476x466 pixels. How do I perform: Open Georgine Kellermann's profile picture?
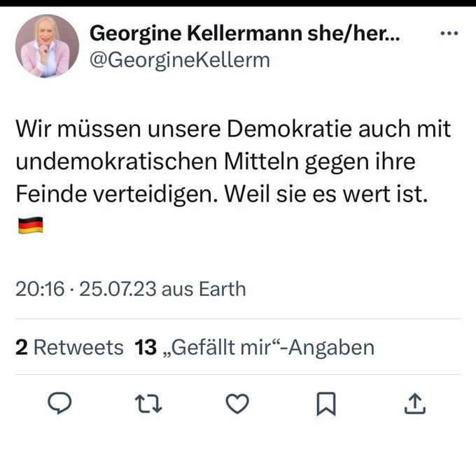click(x=46, y=45)
